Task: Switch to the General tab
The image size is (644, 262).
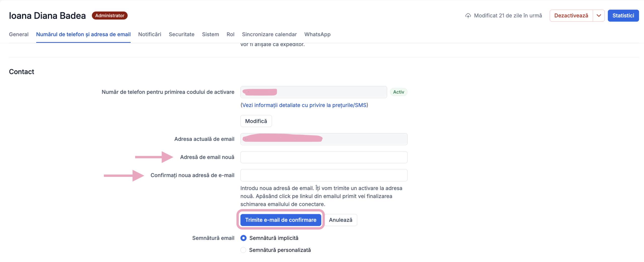Action: coord(19,34)
